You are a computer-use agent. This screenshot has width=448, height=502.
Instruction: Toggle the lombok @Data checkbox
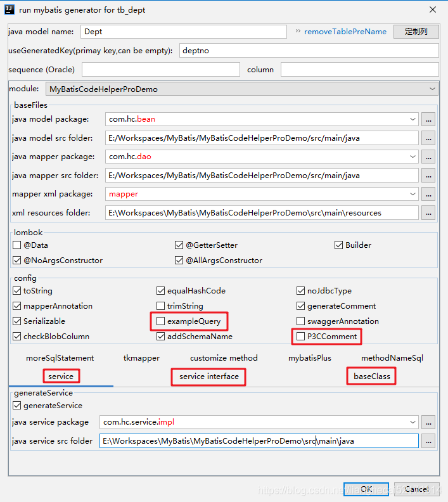click(x=17, y=245)
